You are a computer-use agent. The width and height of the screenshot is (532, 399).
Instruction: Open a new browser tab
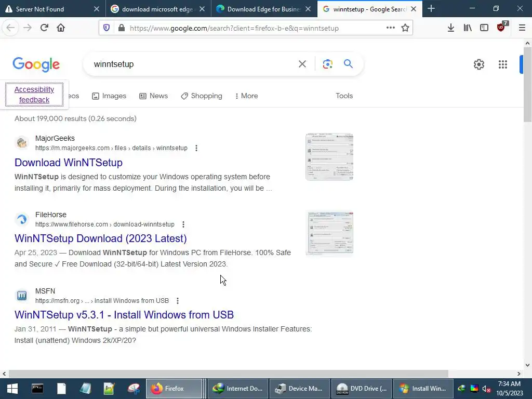[x=431, y=9]
